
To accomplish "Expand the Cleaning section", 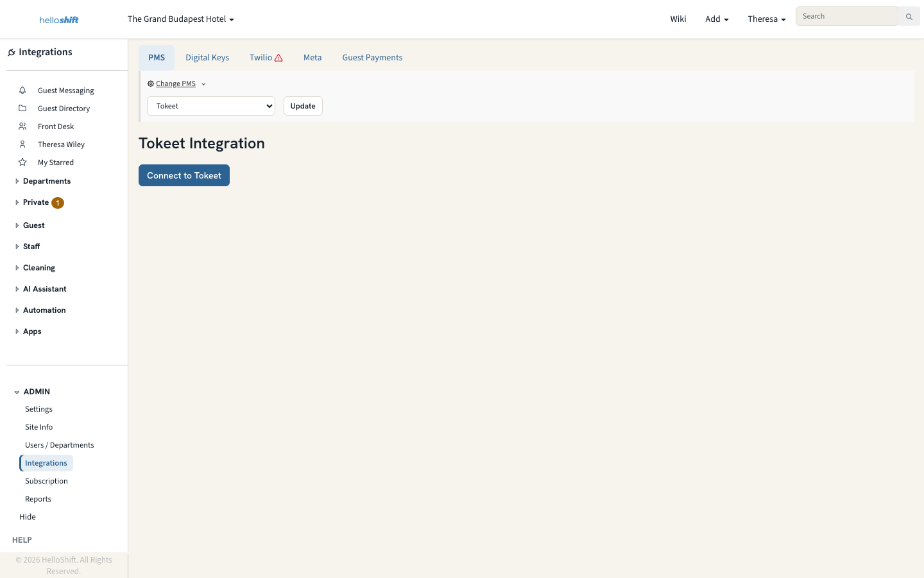I will click(x=17, y=268).
